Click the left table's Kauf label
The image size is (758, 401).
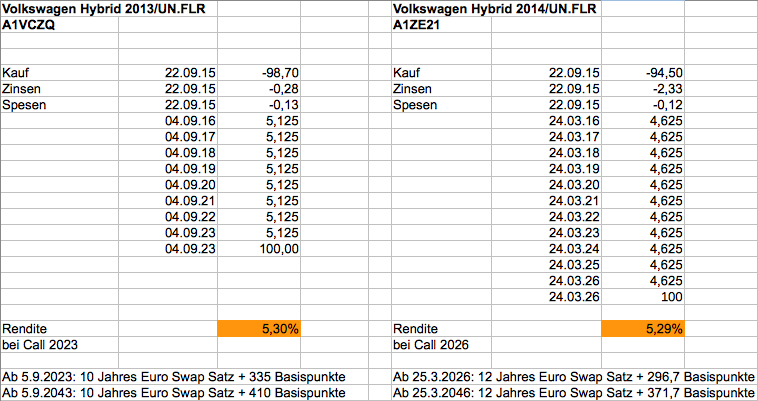[x=16, y=73]
